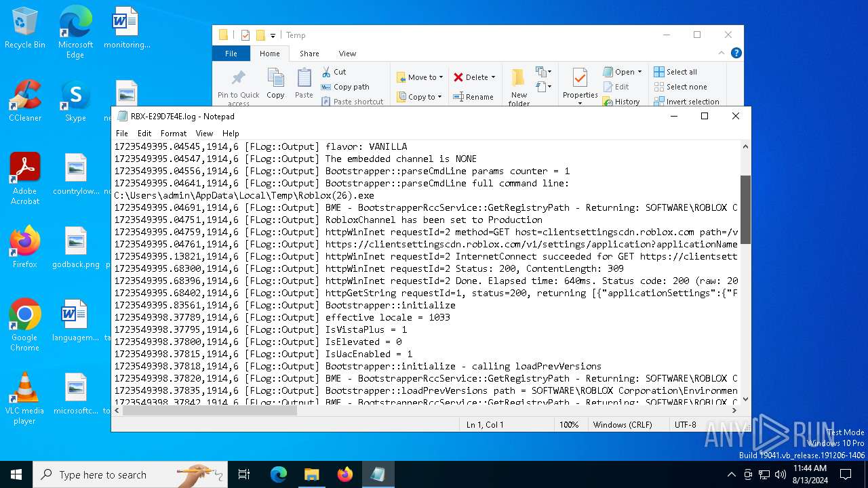Click the taskbar search box

(130, 474)
